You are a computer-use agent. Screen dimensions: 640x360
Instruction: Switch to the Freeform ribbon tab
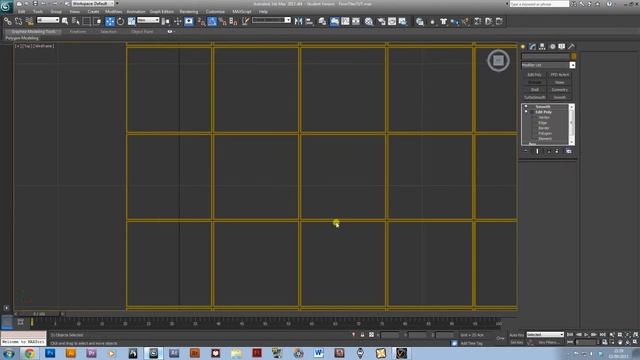click(x=78, y=31)
